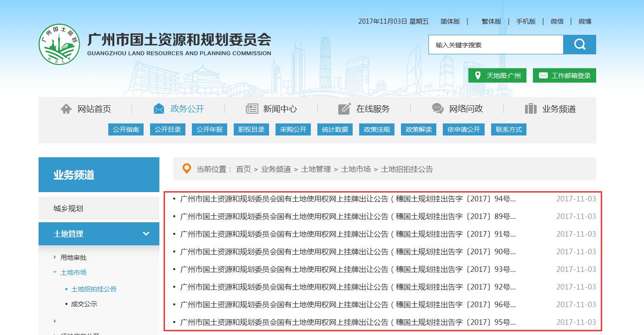Open the announcement numbered 〔2017〕94号

[348, 199]
